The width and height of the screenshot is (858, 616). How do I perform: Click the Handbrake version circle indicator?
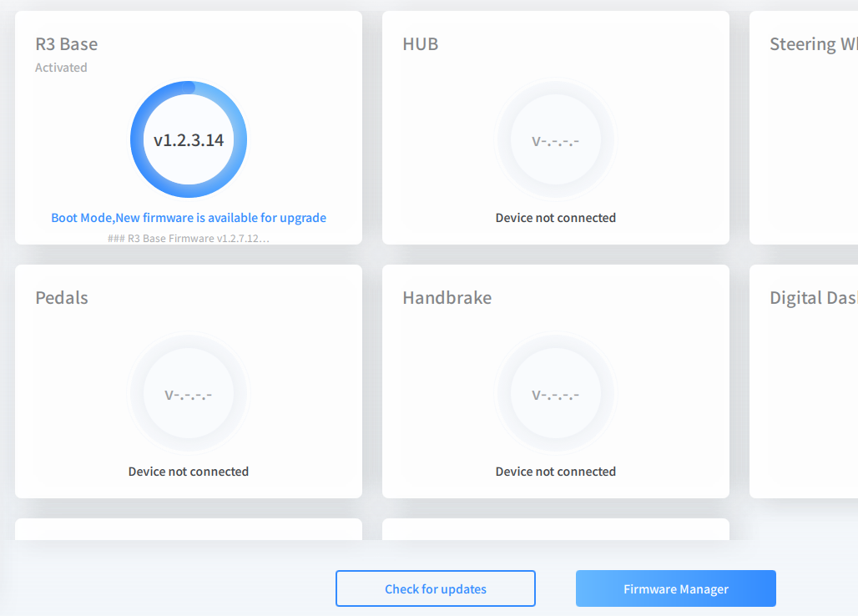[x=556, y=393]
